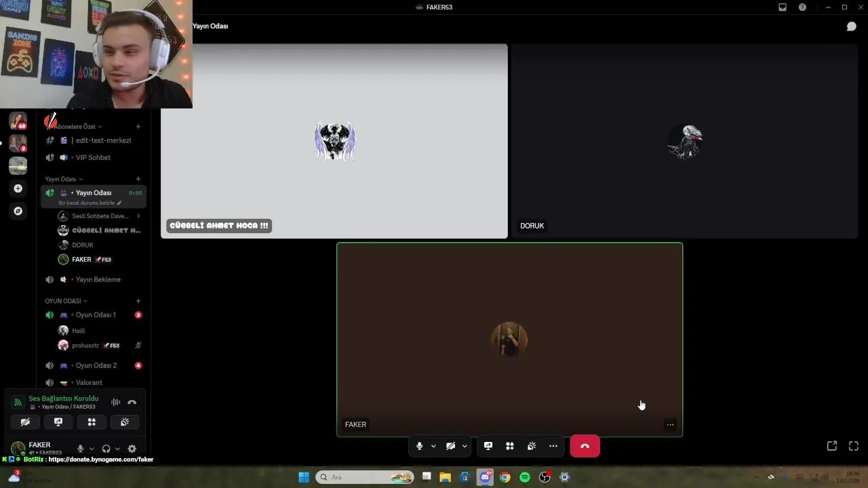This screenshot has width=868, height=488.
Task: Select DORUK video tile
Action: coord(685,141)
